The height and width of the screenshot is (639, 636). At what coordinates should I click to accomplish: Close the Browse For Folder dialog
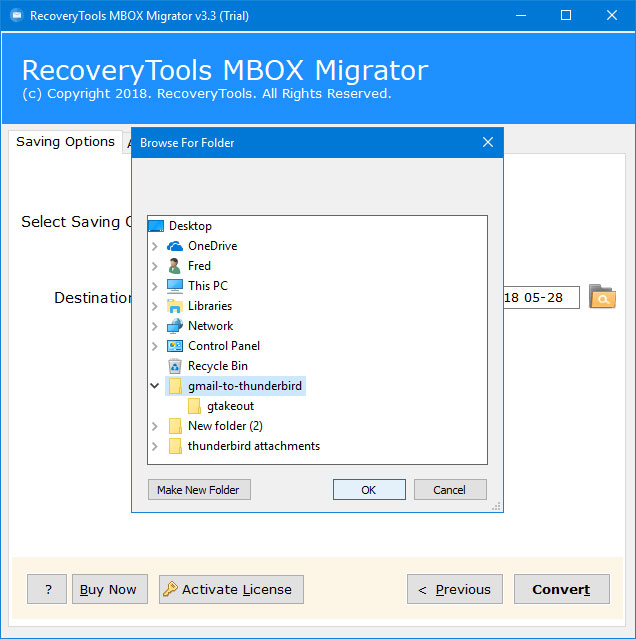pos(488,142)
